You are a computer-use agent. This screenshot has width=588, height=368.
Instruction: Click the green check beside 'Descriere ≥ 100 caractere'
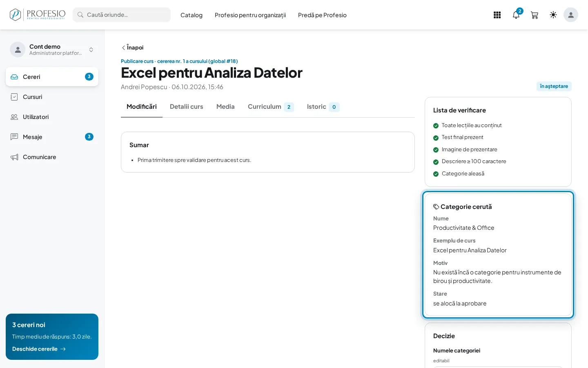pos(436,162)
